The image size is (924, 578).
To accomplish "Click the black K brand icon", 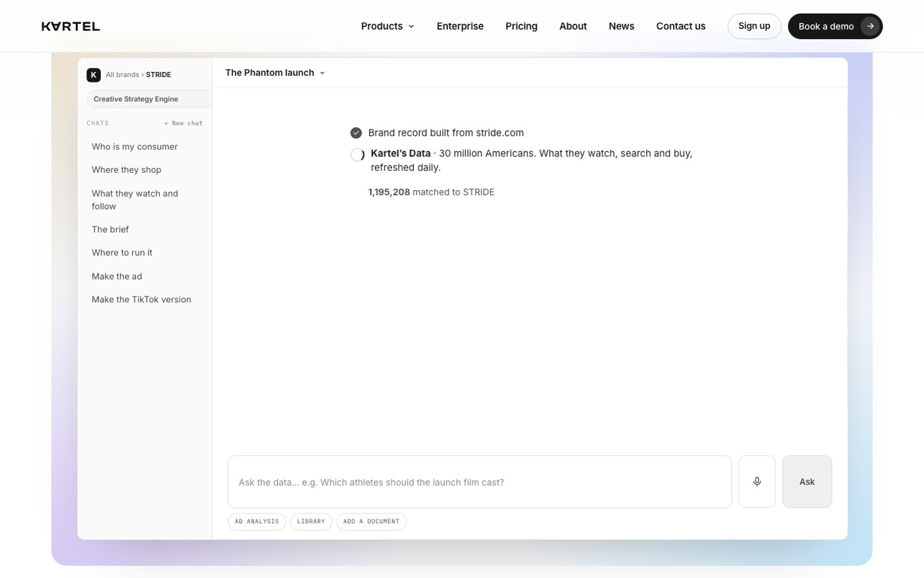I will [x=94, y=75].
